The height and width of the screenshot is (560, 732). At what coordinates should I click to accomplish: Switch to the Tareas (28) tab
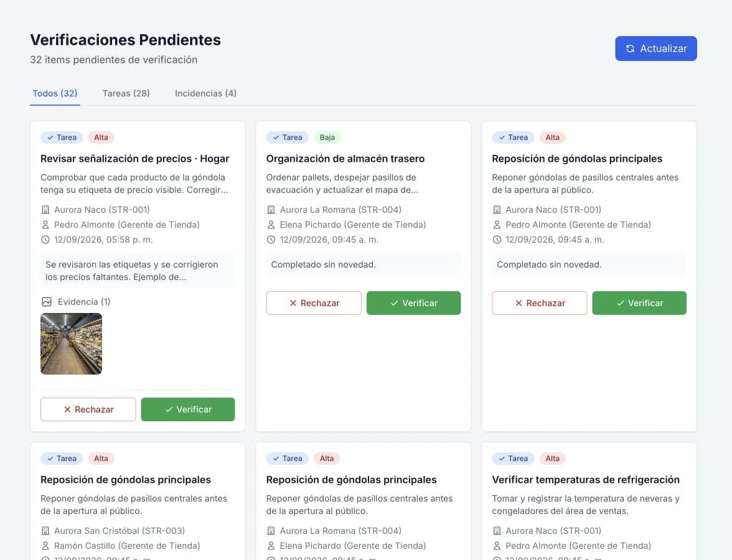pyautogui.click(x=126, y=93)
